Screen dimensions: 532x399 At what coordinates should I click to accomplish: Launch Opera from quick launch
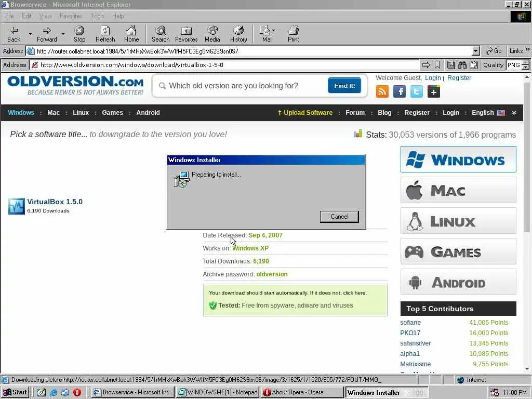click(x=77, y=392)
